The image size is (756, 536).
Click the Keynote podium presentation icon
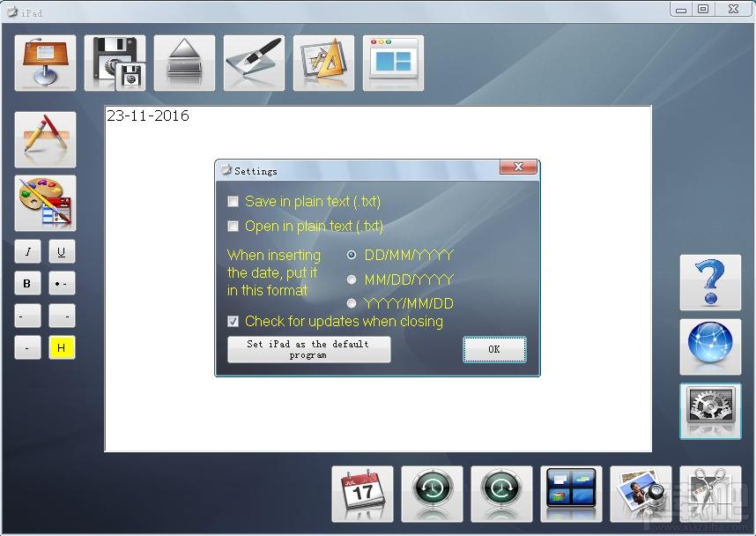coord(45,63)
